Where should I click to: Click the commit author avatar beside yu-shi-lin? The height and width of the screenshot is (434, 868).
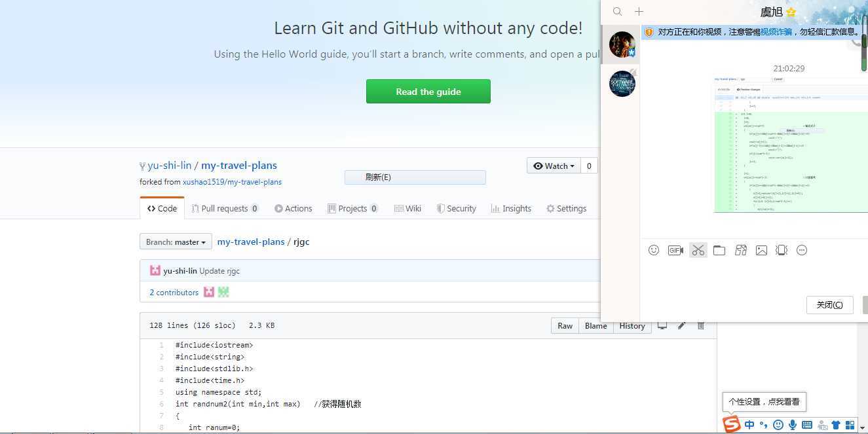pos(155,270)
